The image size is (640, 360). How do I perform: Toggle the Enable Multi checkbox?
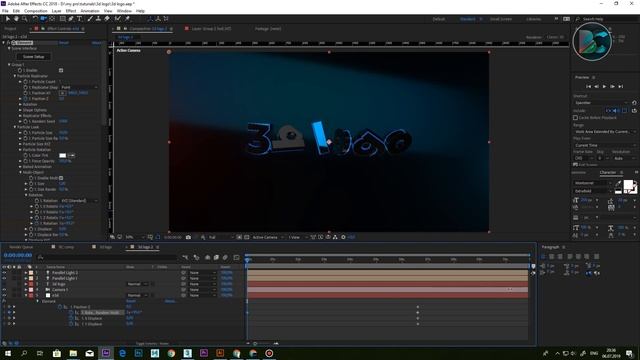[61, 178]
